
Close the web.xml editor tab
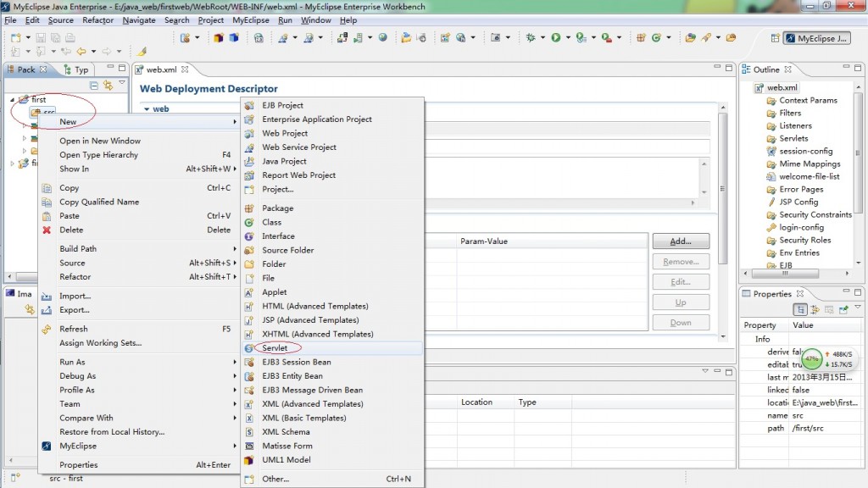click(x=185, y=69)
